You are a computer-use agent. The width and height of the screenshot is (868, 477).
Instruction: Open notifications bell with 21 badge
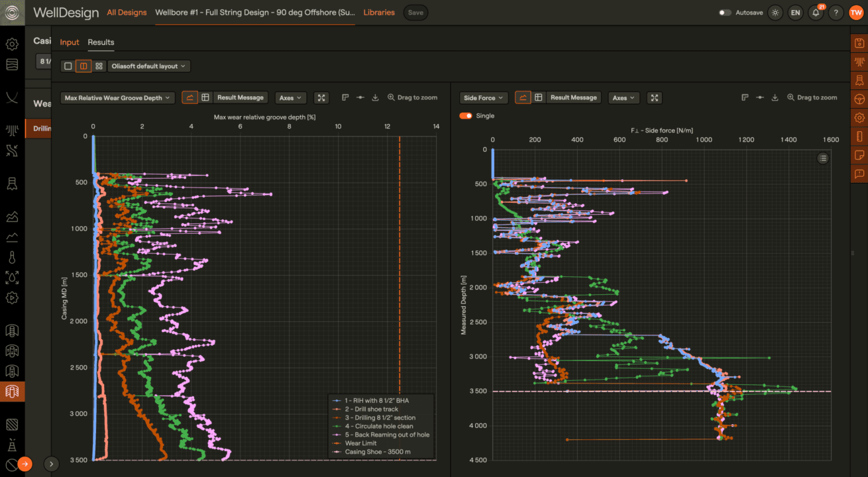(816, 13)
